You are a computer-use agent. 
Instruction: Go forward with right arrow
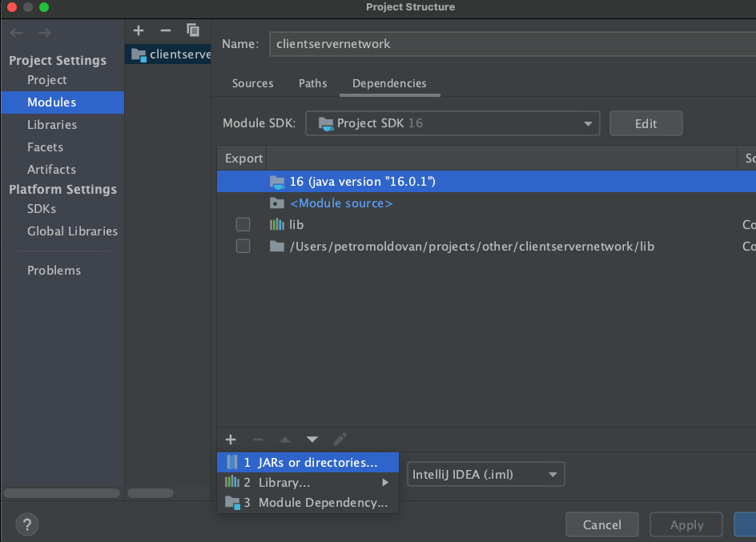[x=44, y=33]
